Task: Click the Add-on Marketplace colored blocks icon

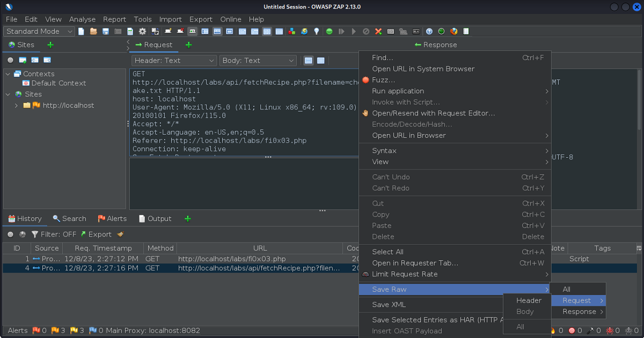Action: coord(292,32)
